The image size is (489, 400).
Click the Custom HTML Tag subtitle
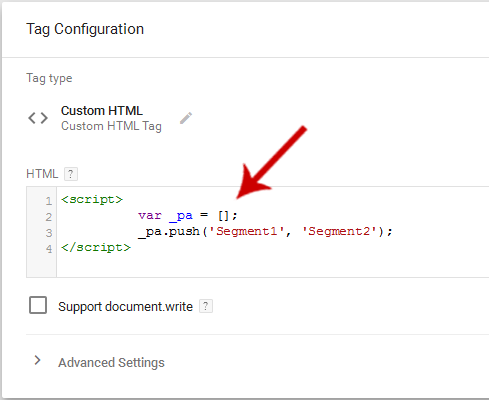111,126
